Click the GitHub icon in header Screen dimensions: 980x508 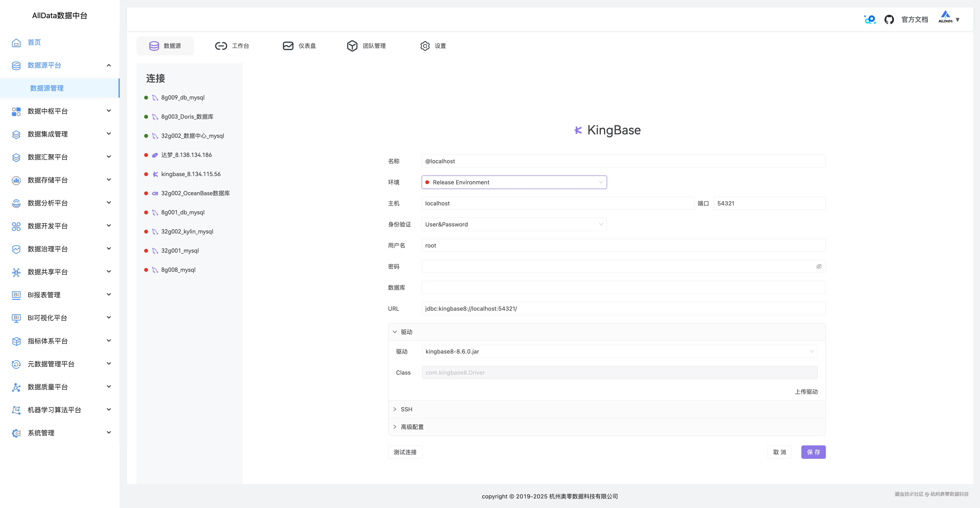(889, 19)
